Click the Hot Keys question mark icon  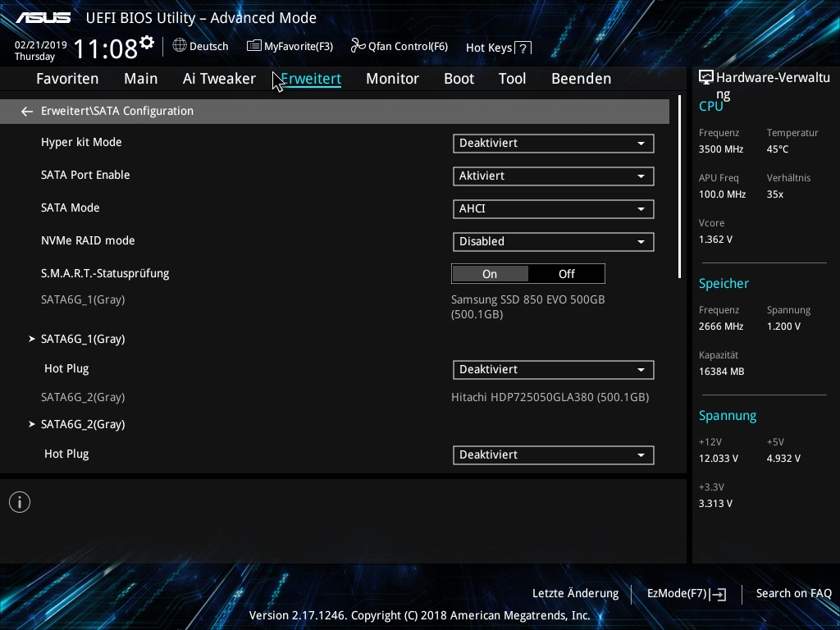click(523, 48)
